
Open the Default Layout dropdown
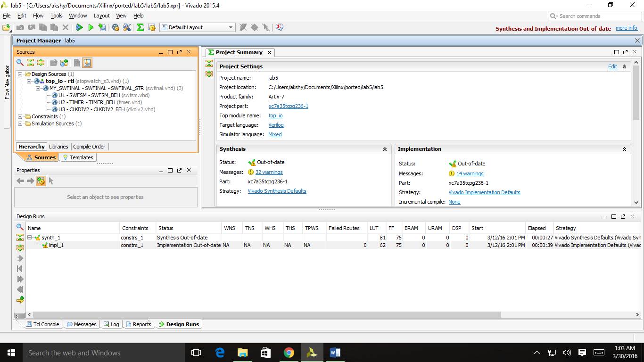coord(197,27)
